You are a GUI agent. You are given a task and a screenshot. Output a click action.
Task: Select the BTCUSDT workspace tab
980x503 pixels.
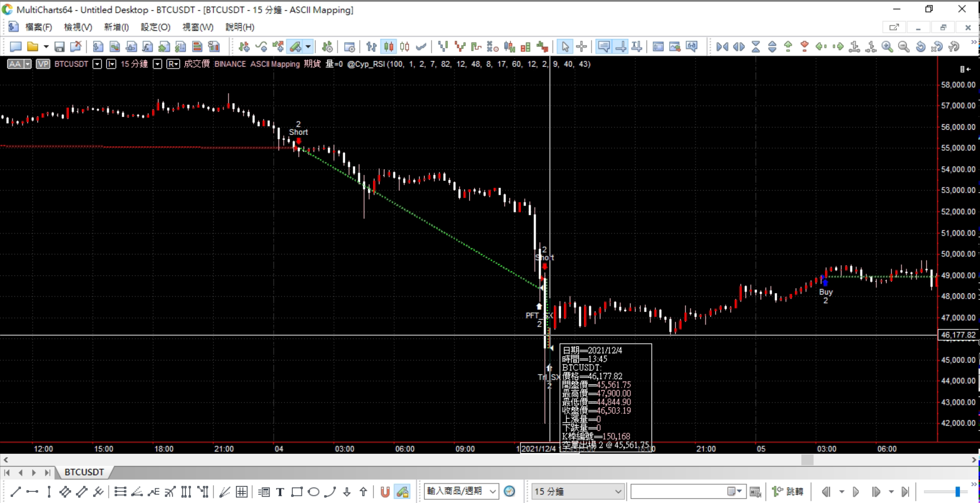pyautogui.click(x=84, y=472)
